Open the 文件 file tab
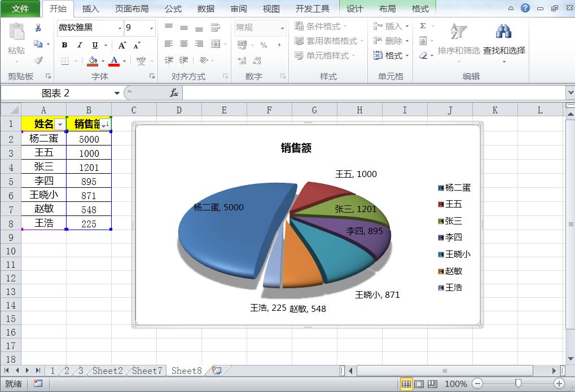The width and height of the screenshot is (575, 392). (20, 9)
